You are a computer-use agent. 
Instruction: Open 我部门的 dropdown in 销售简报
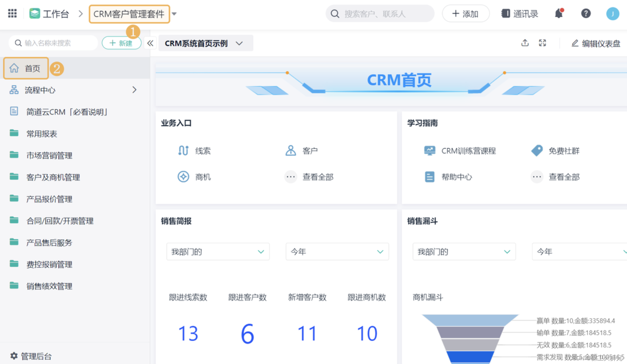[217, 251]
